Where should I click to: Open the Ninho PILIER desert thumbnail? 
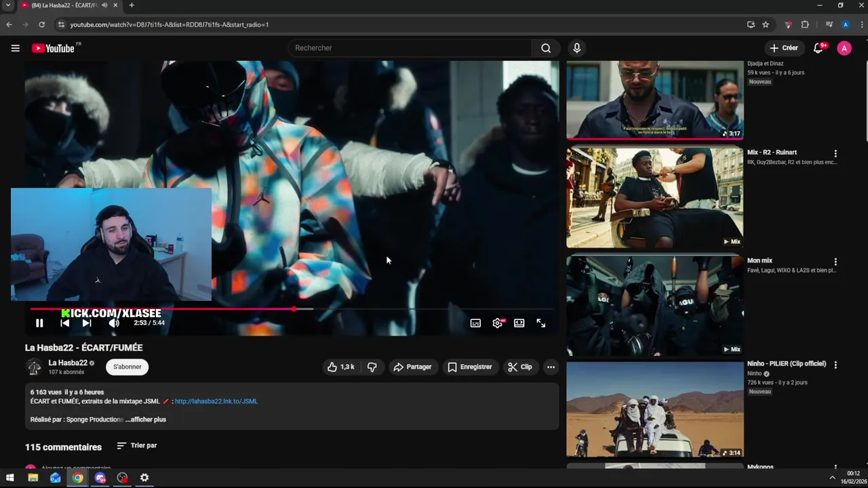[655, 409]
